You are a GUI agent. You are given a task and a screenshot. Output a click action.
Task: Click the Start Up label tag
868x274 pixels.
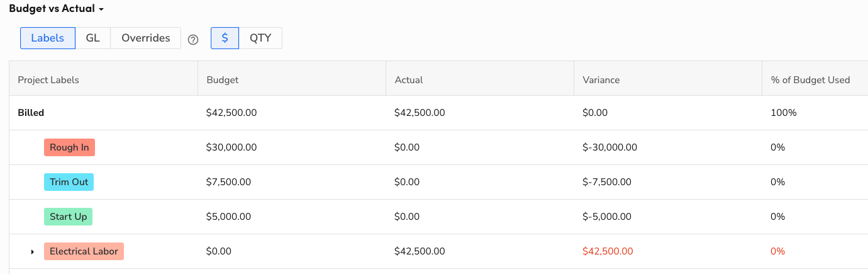(68, 217)
